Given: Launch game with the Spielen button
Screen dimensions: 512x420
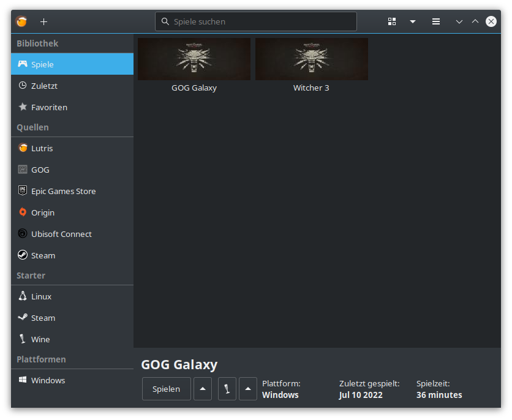Looking at the screenshot, I should 166,389.
